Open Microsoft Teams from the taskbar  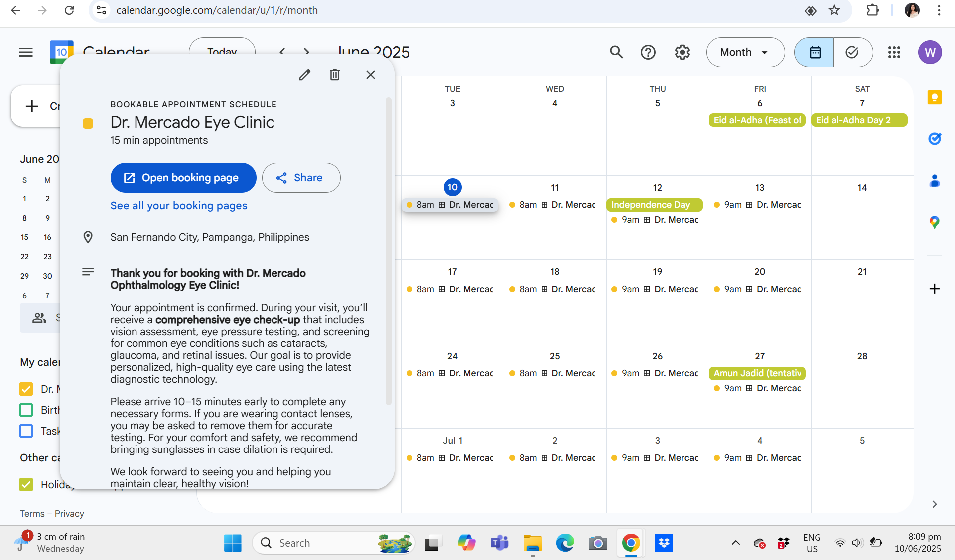(x=499, y=543)
